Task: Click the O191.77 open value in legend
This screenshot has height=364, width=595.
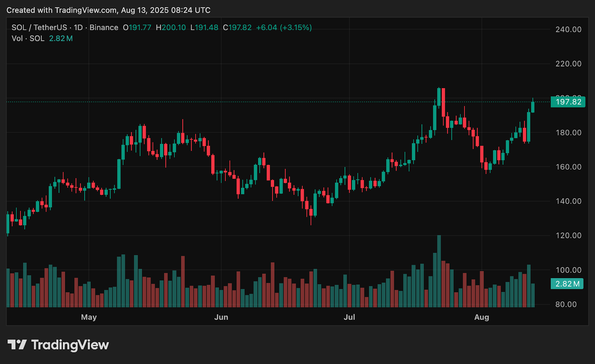Action: (137, 28)
